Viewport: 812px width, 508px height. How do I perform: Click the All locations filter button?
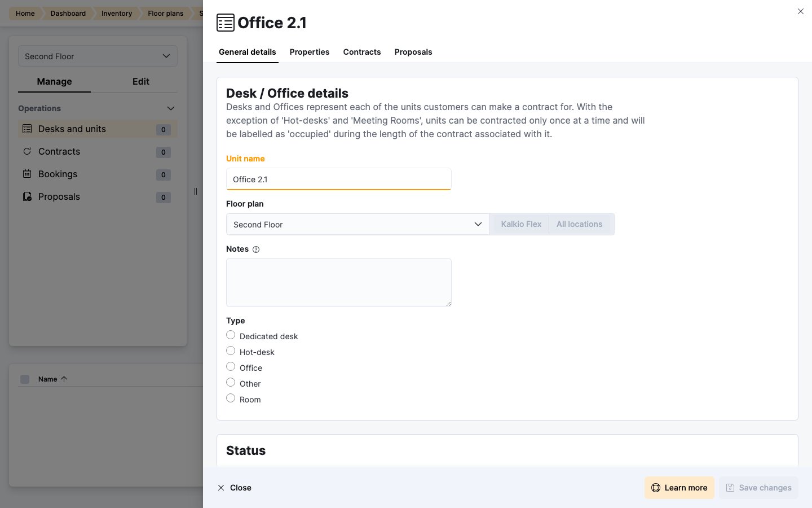(580, 224)
